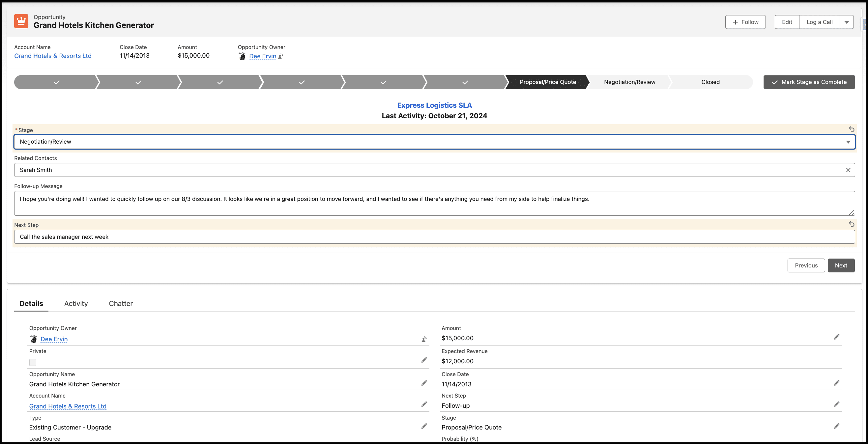Click Mark Stage as Complete
Screen dimensions: 868x444
click(x=809, y=82)
